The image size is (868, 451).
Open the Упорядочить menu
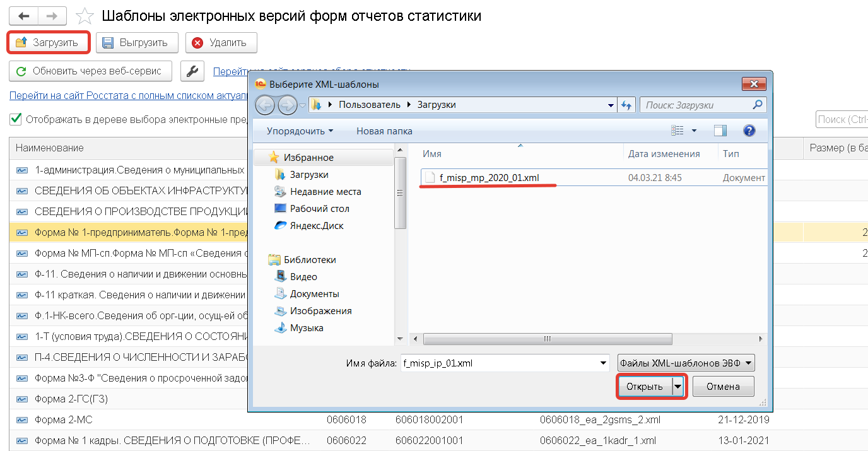[300, 131]
